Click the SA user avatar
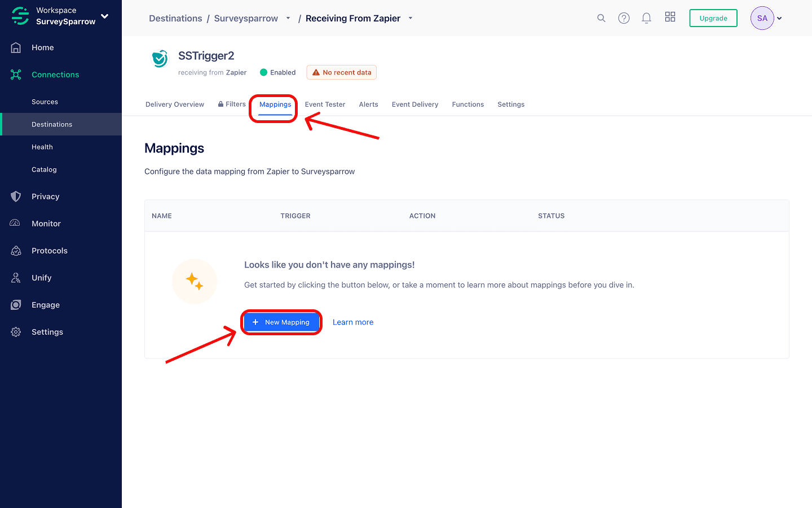Viewport: 812px width, 508px height. [762, 18]
